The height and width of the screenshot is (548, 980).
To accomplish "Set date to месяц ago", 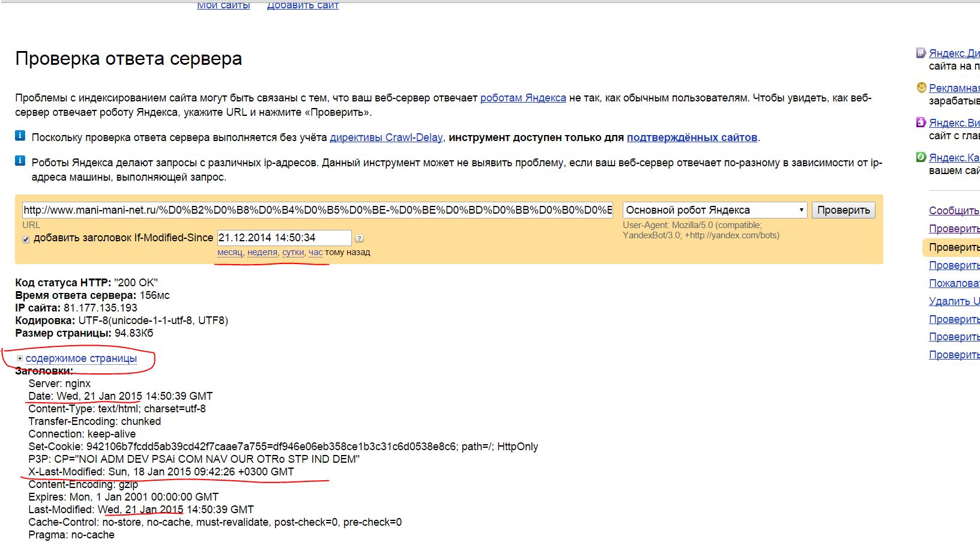I will pyautogui.click(x=230, y=252).
